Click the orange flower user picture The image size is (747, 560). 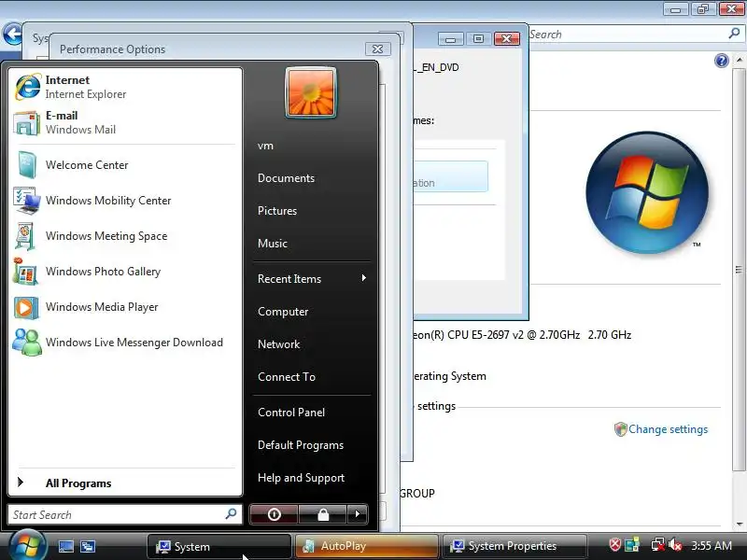pyautogui.click(x=311, y=92)
